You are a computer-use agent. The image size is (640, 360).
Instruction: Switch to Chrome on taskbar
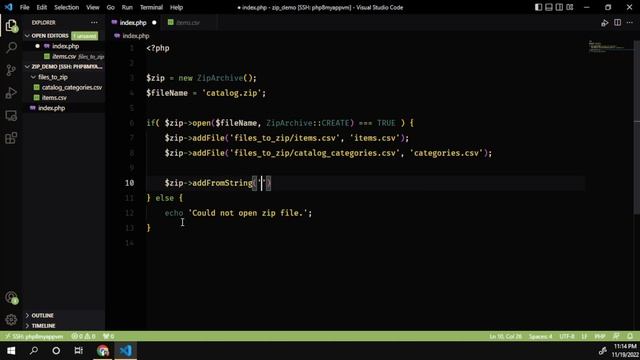(x=103, y=351)
